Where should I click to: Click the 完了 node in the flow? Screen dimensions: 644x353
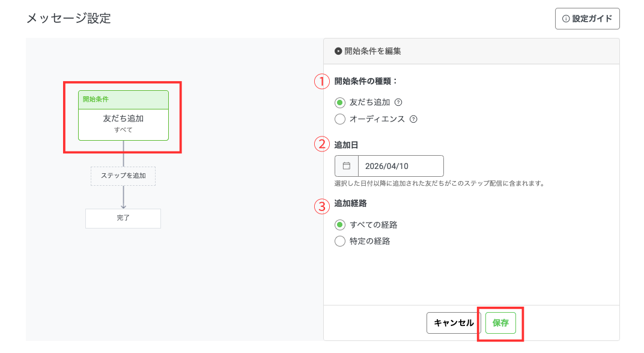[123, 218]
